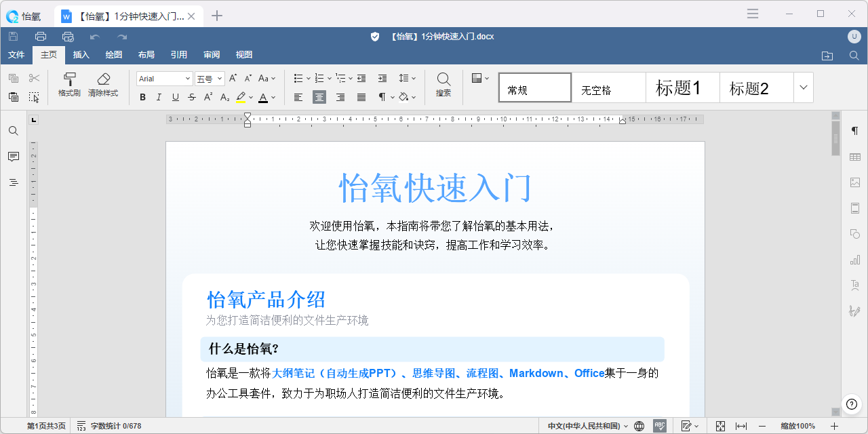Apply the 标题1 heading style
The image size is (868, 434).
[683, 87]
